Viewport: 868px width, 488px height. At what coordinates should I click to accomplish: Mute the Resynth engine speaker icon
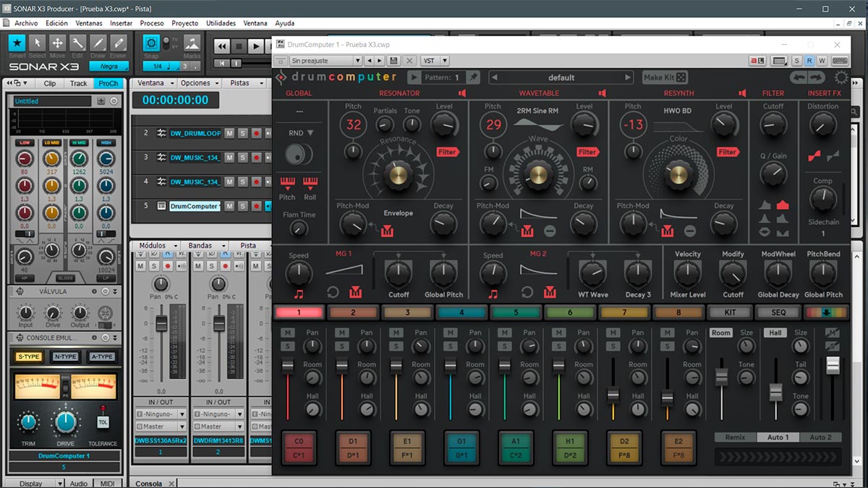tap(742, 93)
